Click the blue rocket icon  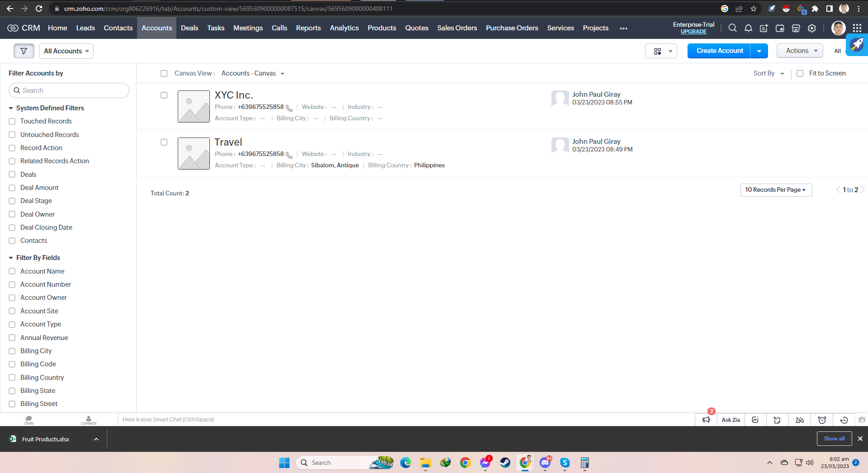(x=857, y=45)
